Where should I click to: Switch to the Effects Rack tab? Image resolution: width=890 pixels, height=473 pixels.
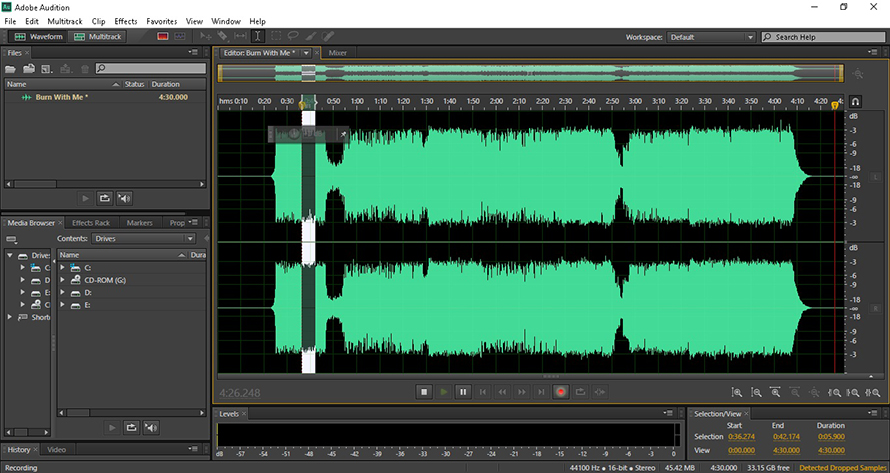point(90,222)
